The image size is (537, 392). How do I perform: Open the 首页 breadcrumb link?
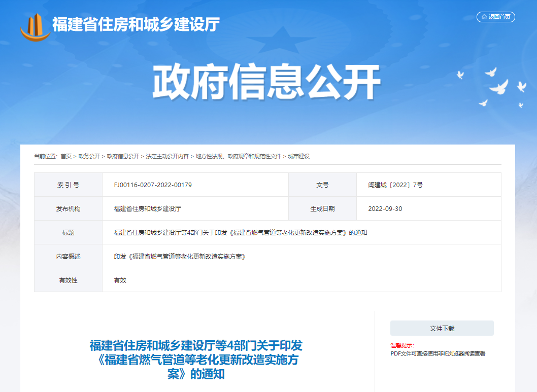coord(66,156)
